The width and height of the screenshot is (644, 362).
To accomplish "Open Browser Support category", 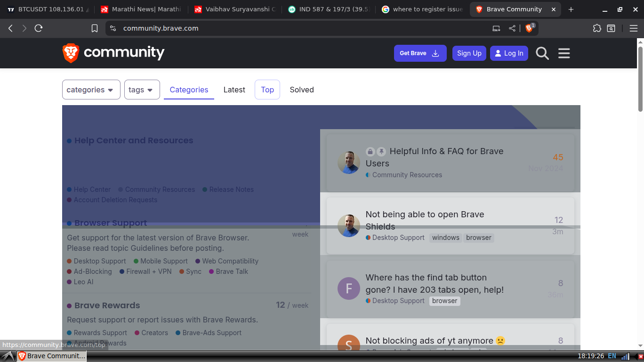I will click(111, 223).
